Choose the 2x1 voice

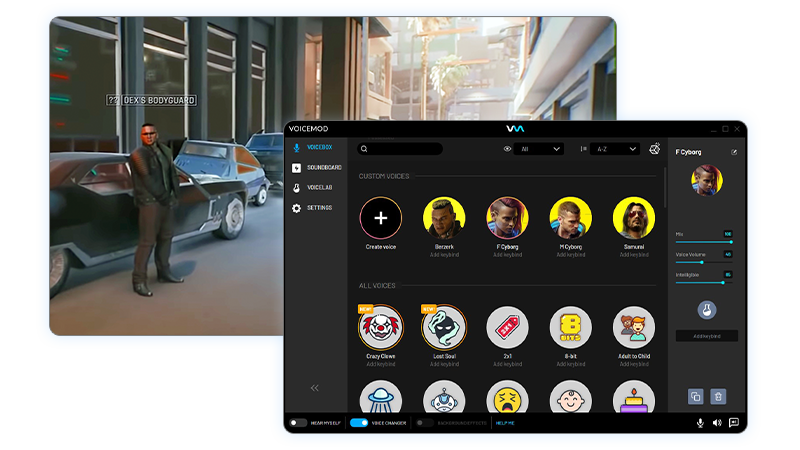507,327
